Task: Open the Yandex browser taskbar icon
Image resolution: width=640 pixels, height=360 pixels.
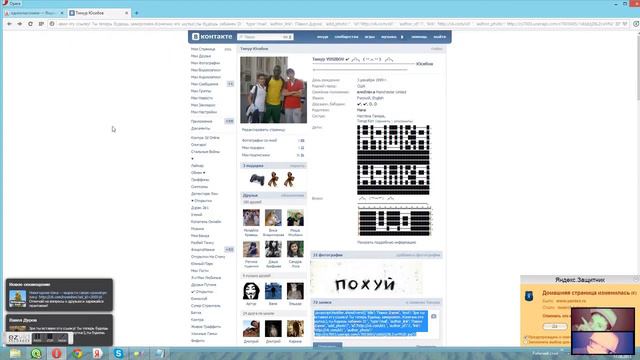Action: pyautogui.click(x=98, y=353)
